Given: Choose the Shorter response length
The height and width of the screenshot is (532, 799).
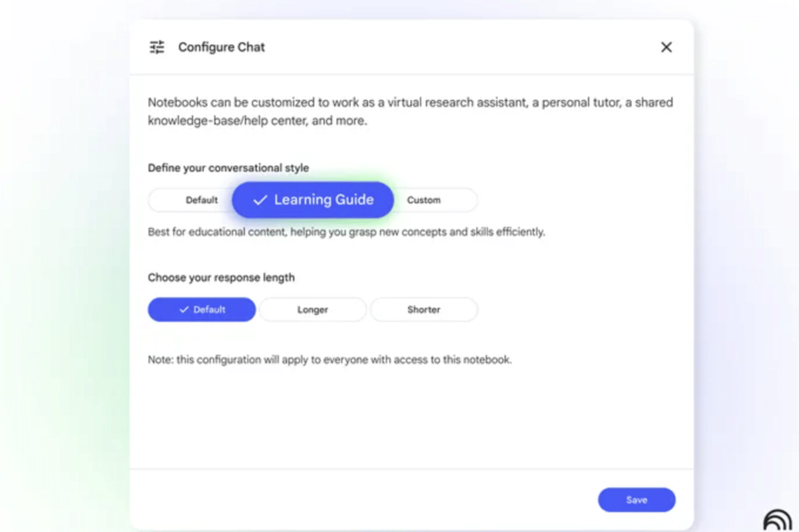Looking at the screenshot, I should [x=423, y=309].
